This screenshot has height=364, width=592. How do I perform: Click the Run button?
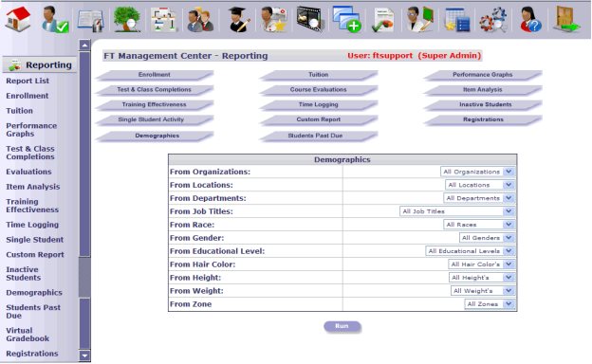pos(342,326)
